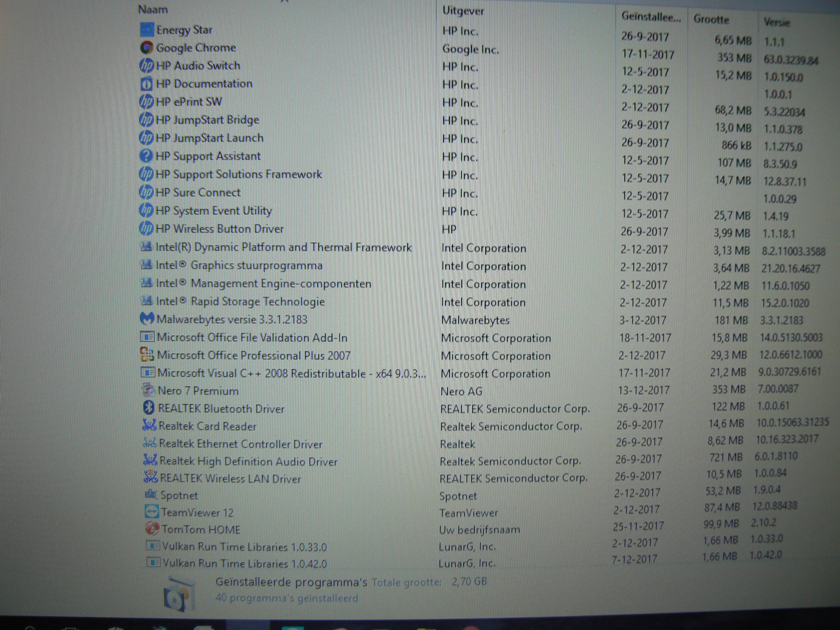The image size is (840, 630).
Task: Click the Intel Rapid Storage Technologie icon
Action: pyautogui.click(x=147, y=301)
